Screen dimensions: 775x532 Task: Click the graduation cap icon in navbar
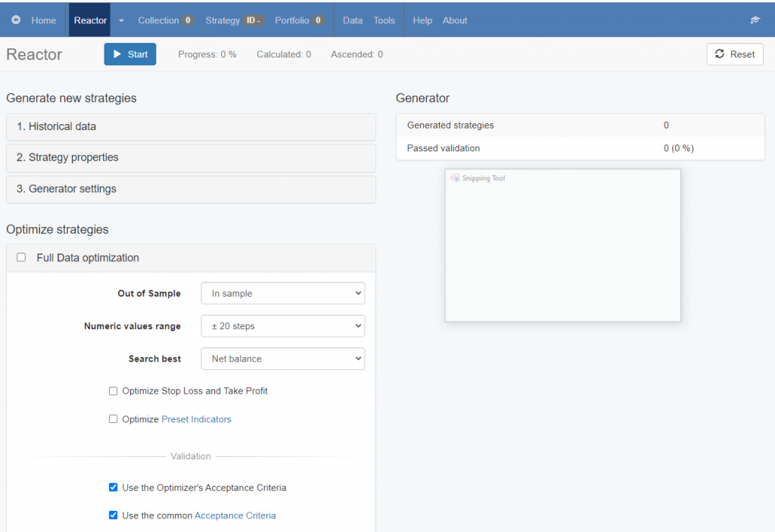coord(755,20)
